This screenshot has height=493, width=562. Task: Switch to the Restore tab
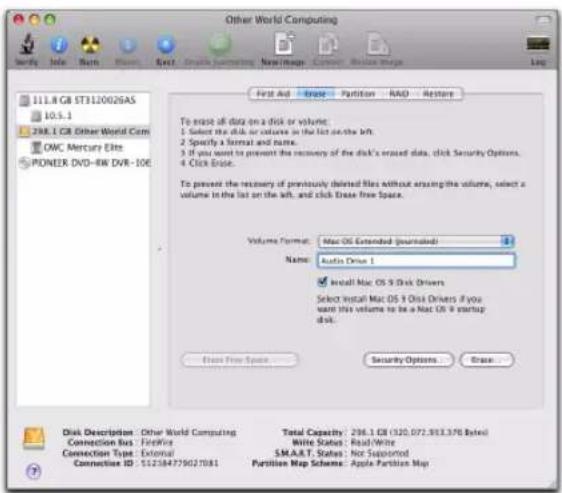(x=438, y=94)
